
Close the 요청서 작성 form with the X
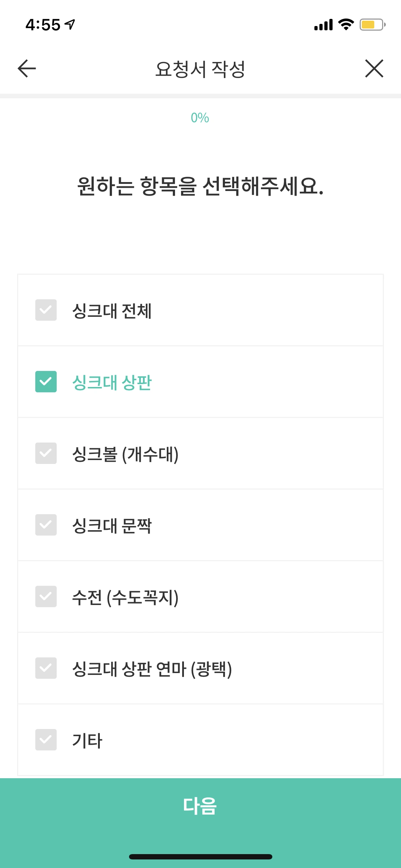point(374,69)
